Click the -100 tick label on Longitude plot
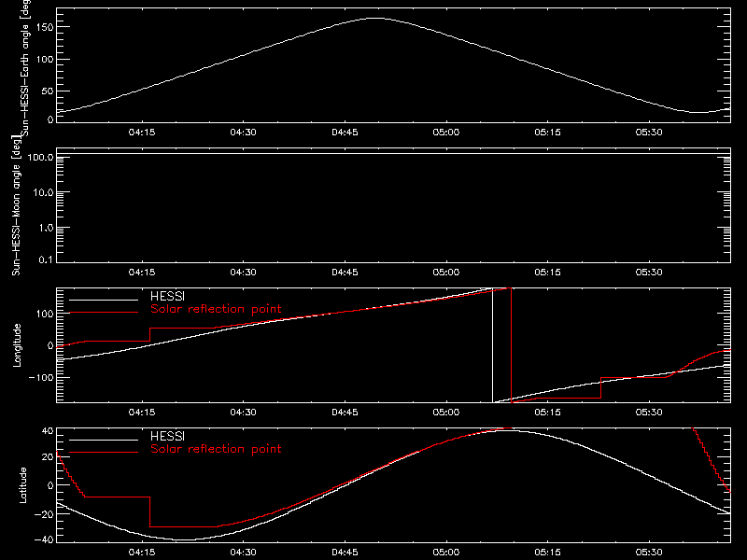This screenshot has height=560, width=747. 41,377
